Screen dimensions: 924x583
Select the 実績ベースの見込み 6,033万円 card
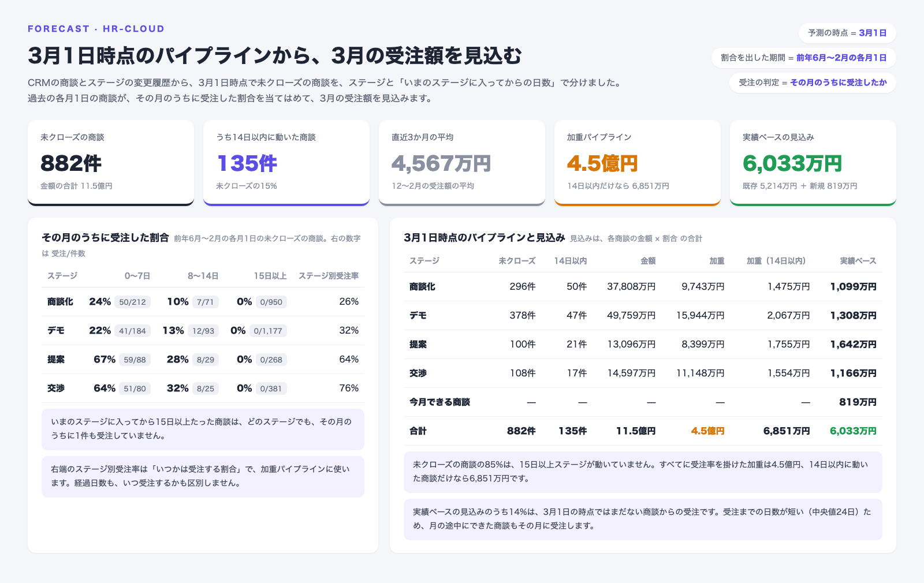(813, 163)
